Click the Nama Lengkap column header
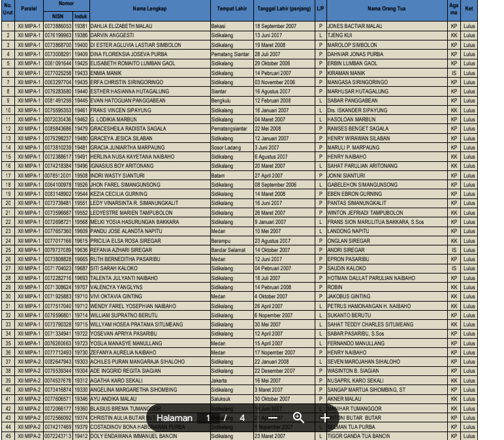504x440 pixels. tap(150, 8)
